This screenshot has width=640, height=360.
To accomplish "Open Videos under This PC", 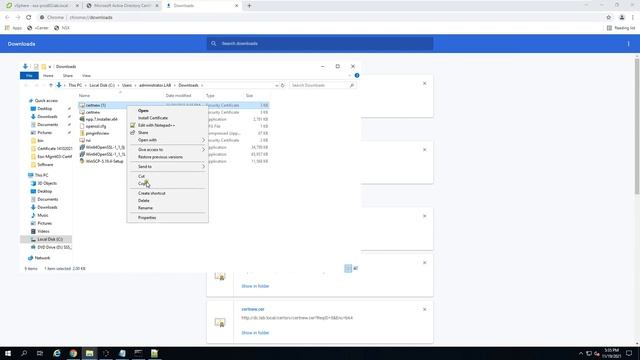I will click(x=43, y=231).
